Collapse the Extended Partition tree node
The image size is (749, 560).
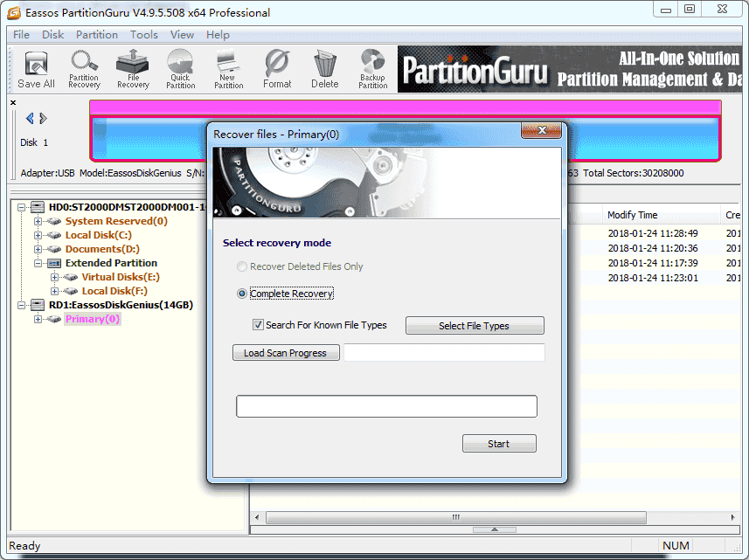38,263
